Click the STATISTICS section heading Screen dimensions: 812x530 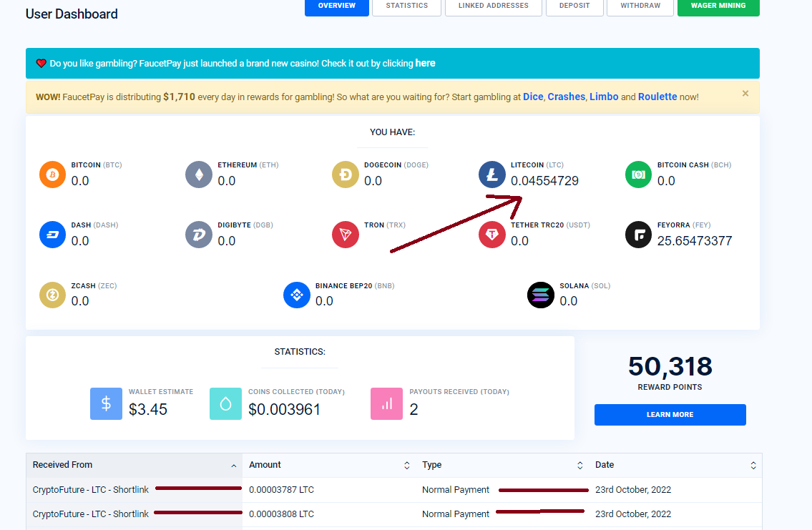click(x=300, y=352)
